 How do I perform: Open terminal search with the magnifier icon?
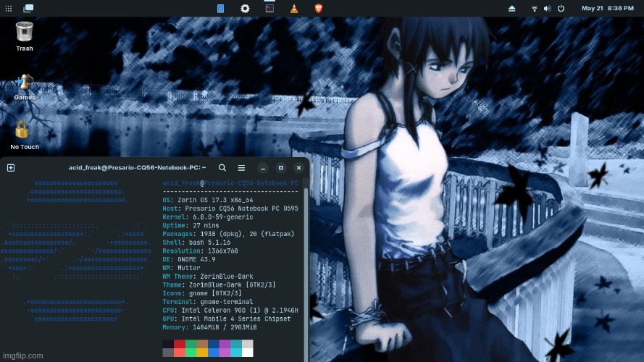[x=222, y=167]
